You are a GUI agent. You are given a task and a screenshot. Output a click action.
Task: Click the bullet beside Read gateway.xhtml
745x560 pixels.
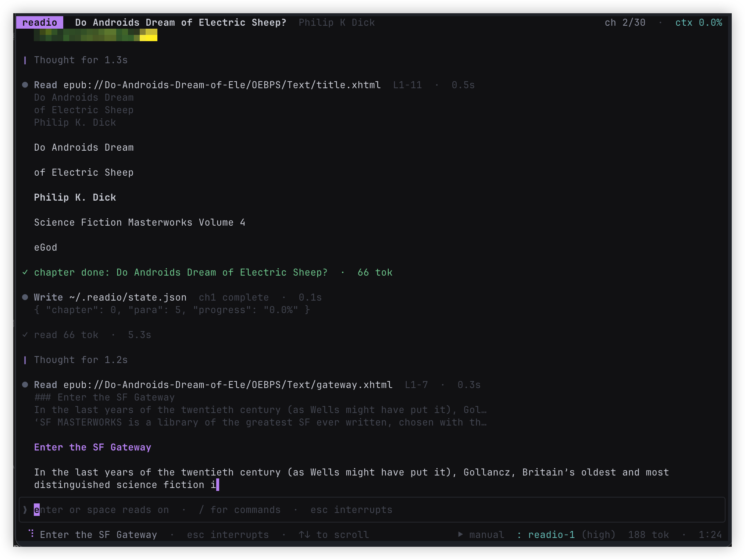[25, 385]
